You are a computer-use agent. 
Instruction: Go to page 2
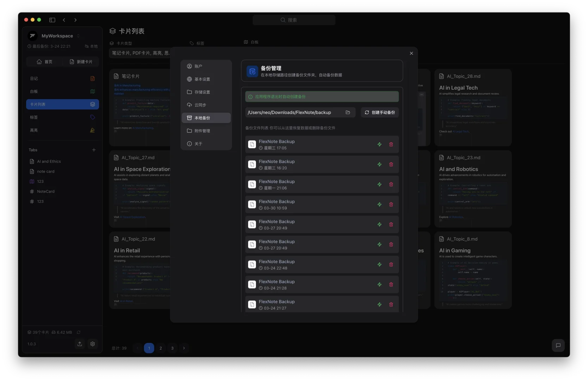click(161, 348)
